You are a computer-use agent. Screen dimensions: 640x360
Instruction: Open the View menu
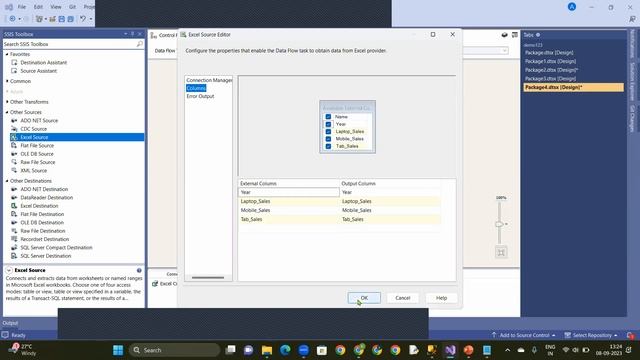56,7
